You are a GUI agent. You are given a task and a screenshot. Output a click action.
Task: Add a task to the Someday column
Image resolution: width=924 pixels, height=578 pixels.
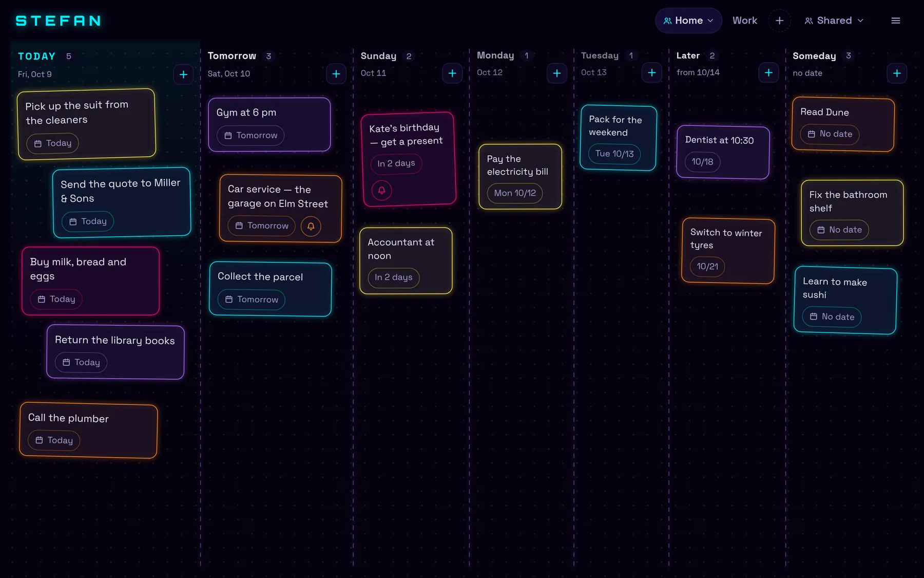(x=897, y=73)
